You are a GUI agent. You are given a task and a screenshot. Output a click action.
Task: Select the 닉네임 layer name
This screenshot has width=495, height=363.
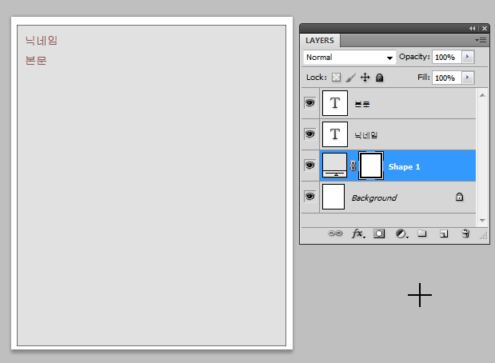coord(366,135)
